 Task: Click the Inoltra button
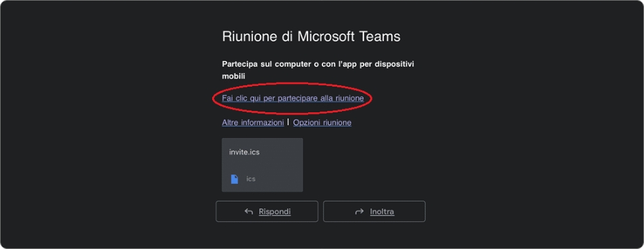[374, 212]
